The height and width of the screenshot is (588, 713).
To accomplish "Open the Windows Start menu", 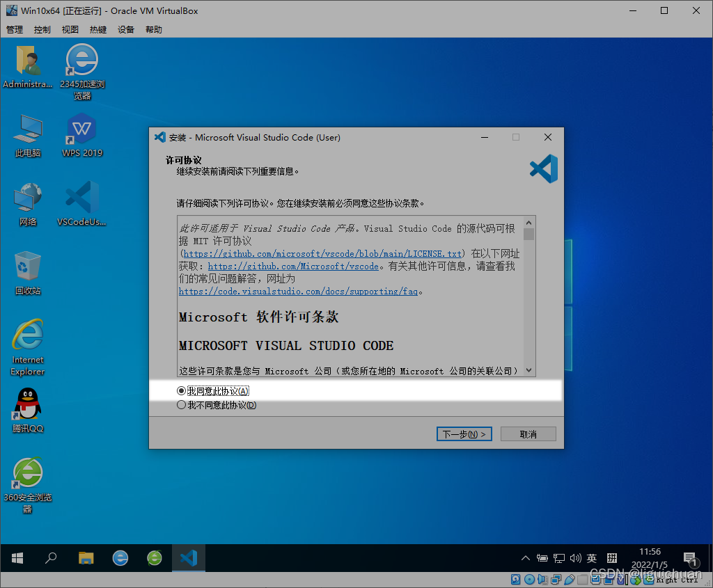I will (17, 558).
